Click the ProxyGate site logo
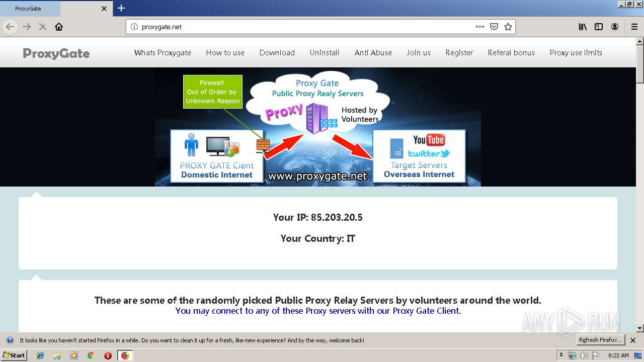Viewport: 644px width, 362px height. (x=56, y=53)
